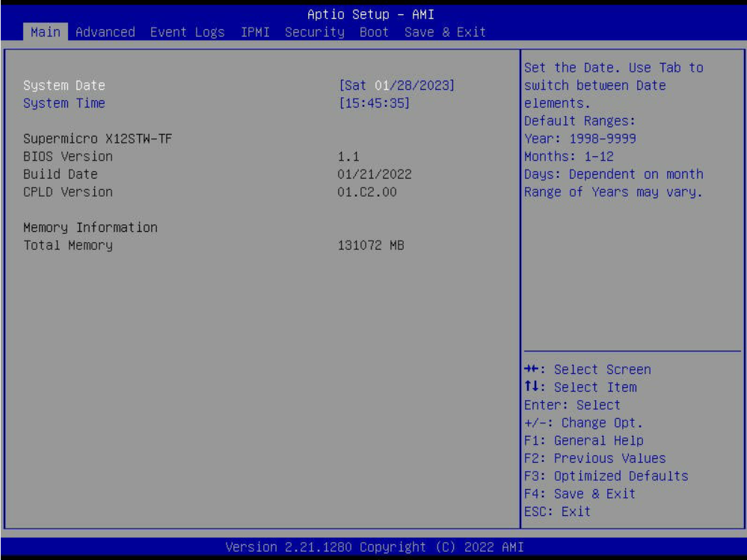The image size is (747, 560).
Task: Edit the time value 15:45:35
Action: click(x=374, y=103)
